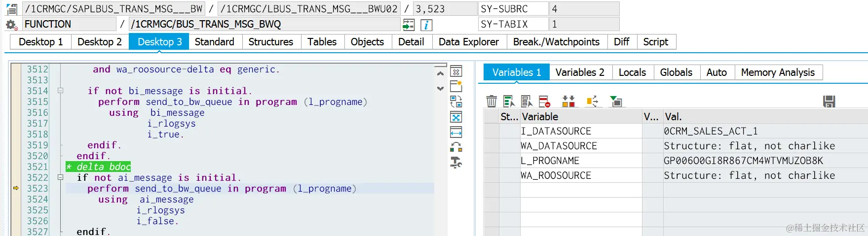Screen dimensions: 868x236
Task: Select the Variables 1 tab
Action: pos(517,72)
